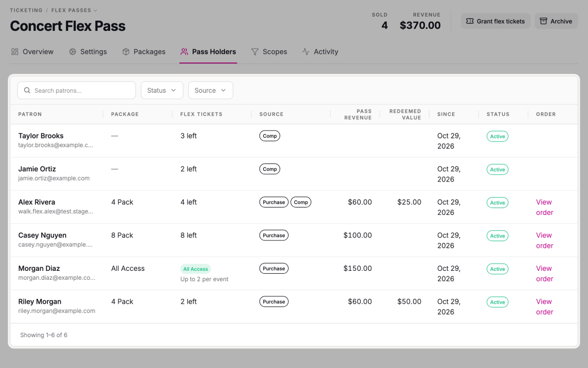Screen dimensions: 588x368
Task: Click the Activity tab's pulse icon
Action: pyautogui.click(x=306, y=52)
